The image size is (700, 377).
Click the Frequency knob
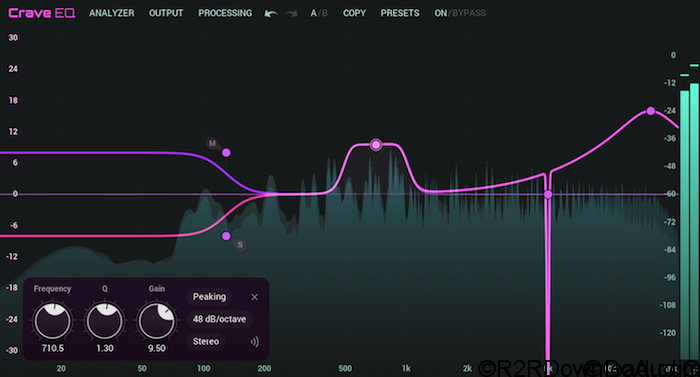coord(53,321)
